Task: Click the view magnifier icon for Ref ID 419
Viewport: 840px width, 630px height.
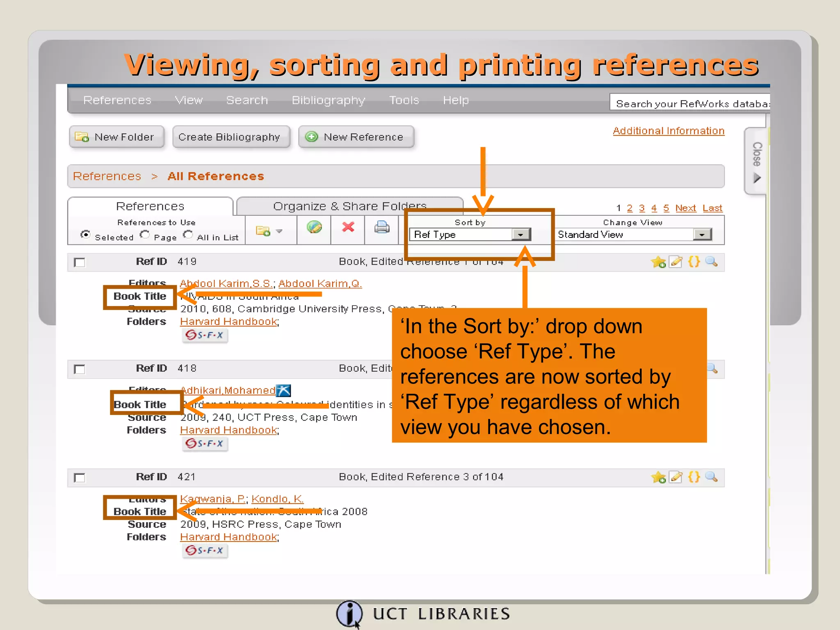Action: (712, 262)
